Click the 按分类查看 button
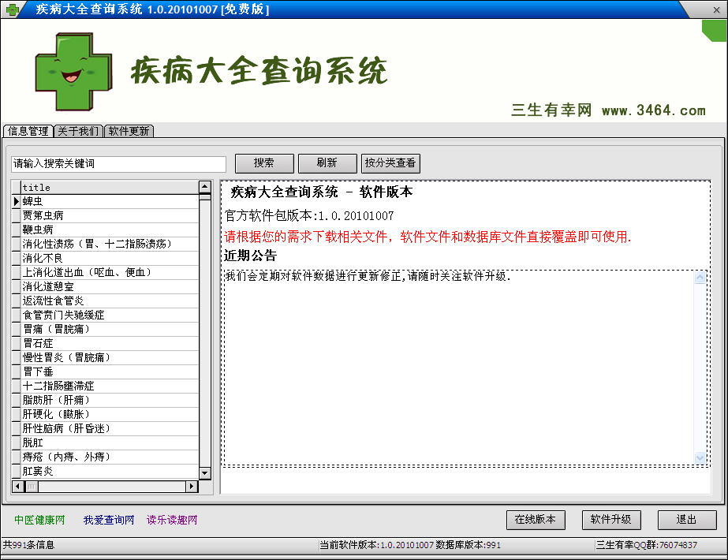The width and height of the screenshot is (728, 560). (390, 163)
